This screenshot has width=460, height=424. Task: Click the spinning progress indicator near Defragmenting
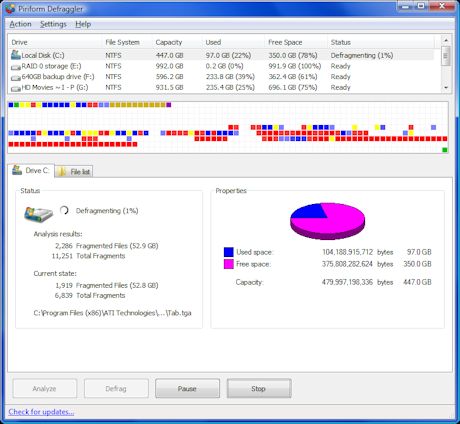point(64,210)
